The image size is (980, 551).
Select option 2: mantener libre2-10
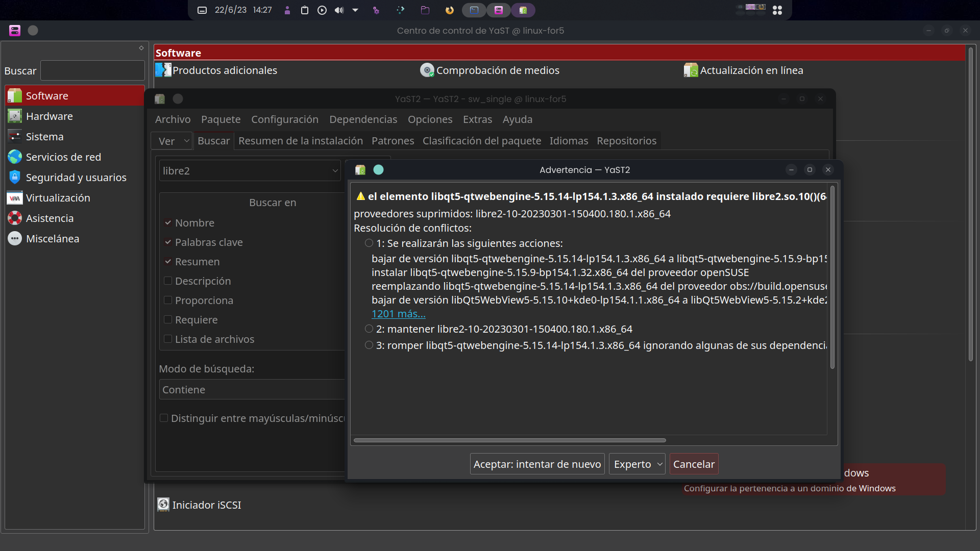pos(369,329)
